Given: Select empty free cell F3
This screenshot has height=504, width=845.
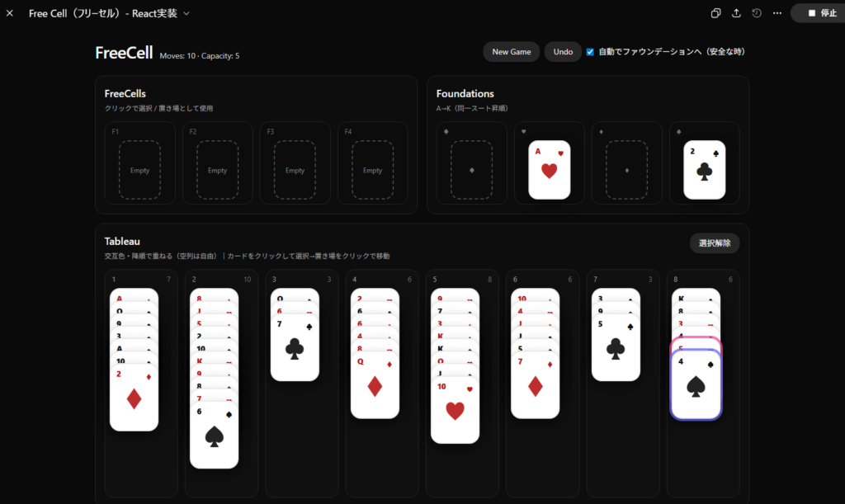Looking at the screenshot, I should point(295,170).
